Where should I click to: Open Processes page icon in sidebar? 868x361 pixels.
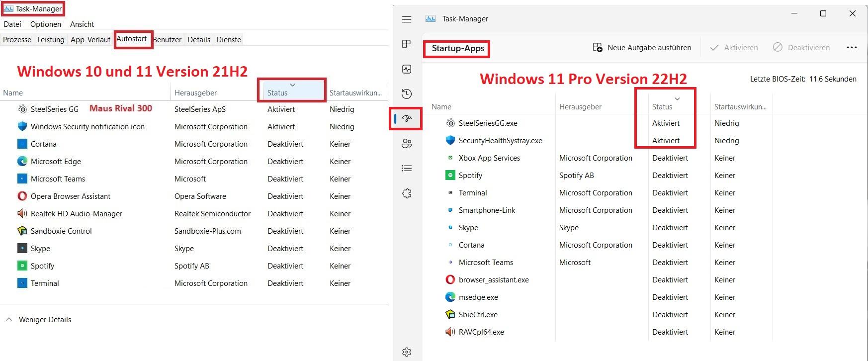point(407,44)
